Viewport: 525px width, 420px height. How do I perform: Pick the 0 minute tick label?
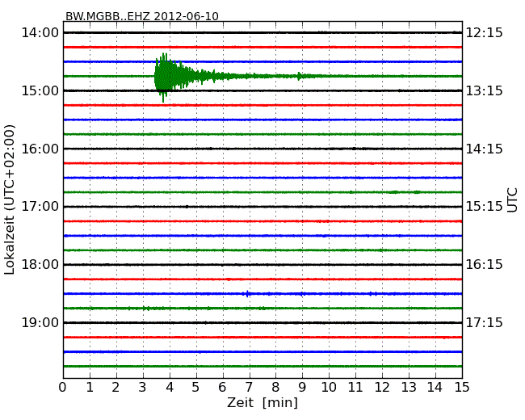coord(63,388)
